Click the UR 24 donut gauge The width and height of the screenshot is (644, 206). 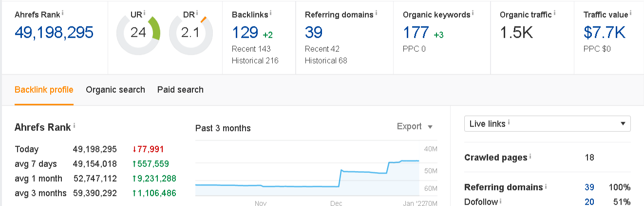[x=138, y=33]
